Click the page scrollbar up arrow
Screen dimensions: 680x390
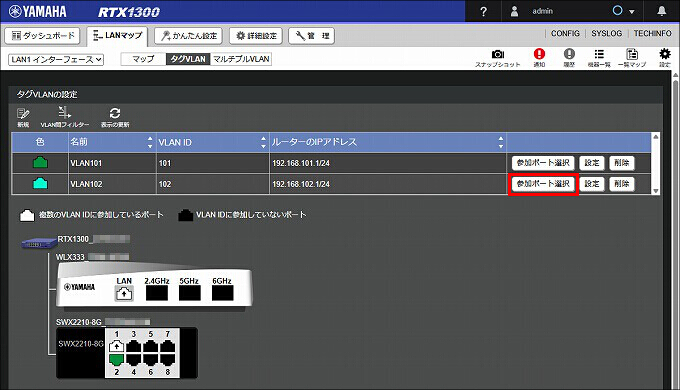click(x=676, y=75)
